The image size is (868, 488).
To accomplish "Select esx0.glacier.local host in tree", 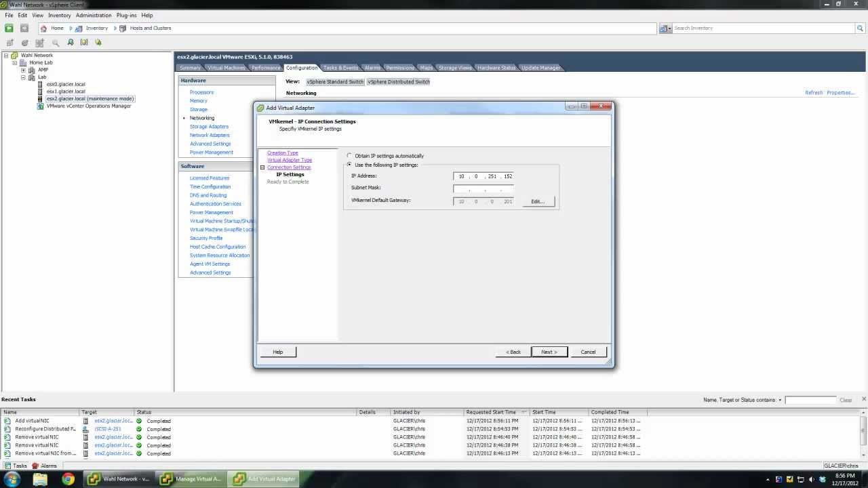I will point(66,84).
